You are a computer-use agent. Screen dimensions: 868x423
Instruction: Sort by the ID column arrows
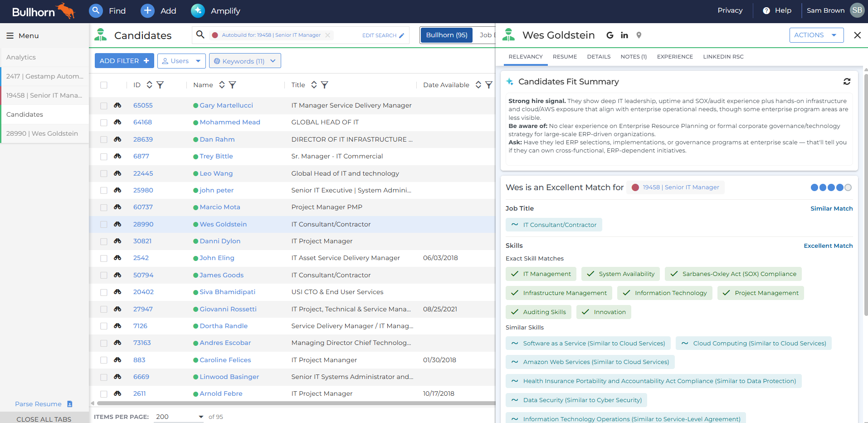pyautogui.click(x=149, y=85)
